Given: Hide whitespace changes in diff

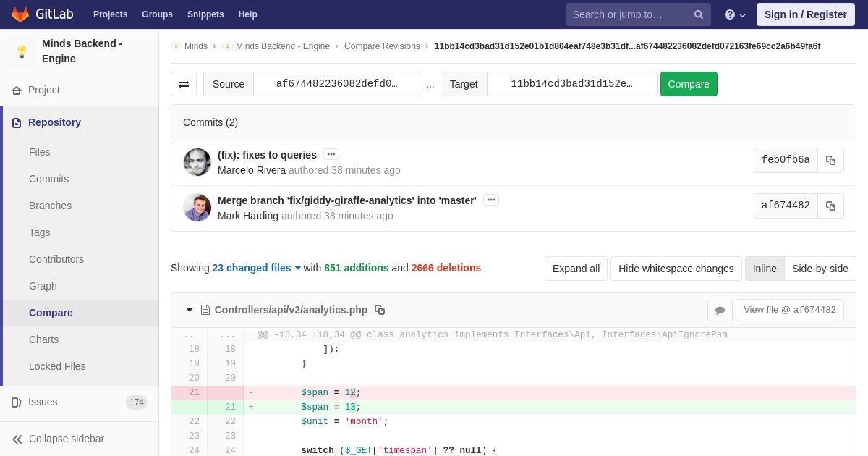Looking at the screenshot, I should click(x=676, y=269).
